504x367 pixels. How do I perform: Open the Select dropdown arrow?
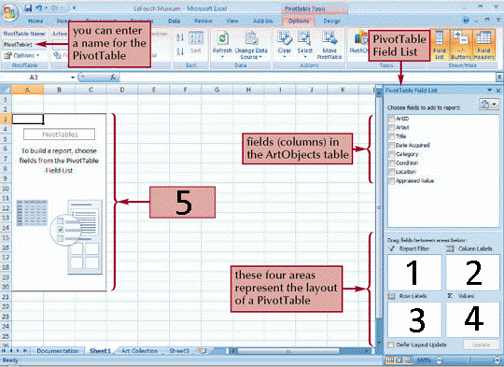[305, 57]
